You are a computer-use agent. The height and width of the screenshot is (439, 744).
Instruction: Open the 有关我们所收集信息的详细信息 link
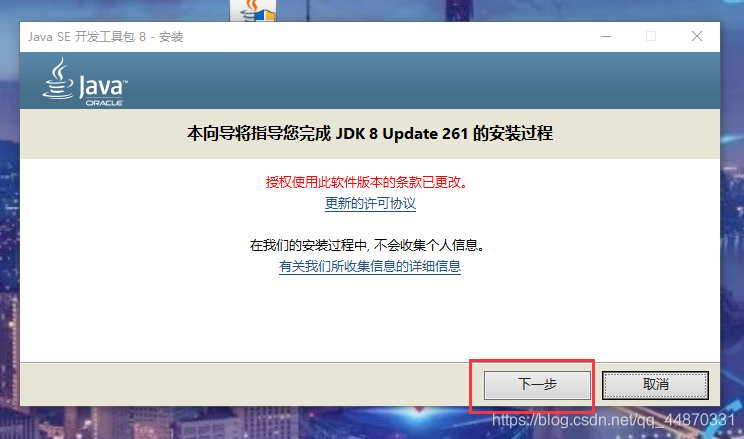pyautogui.click(x=370, y=266)
